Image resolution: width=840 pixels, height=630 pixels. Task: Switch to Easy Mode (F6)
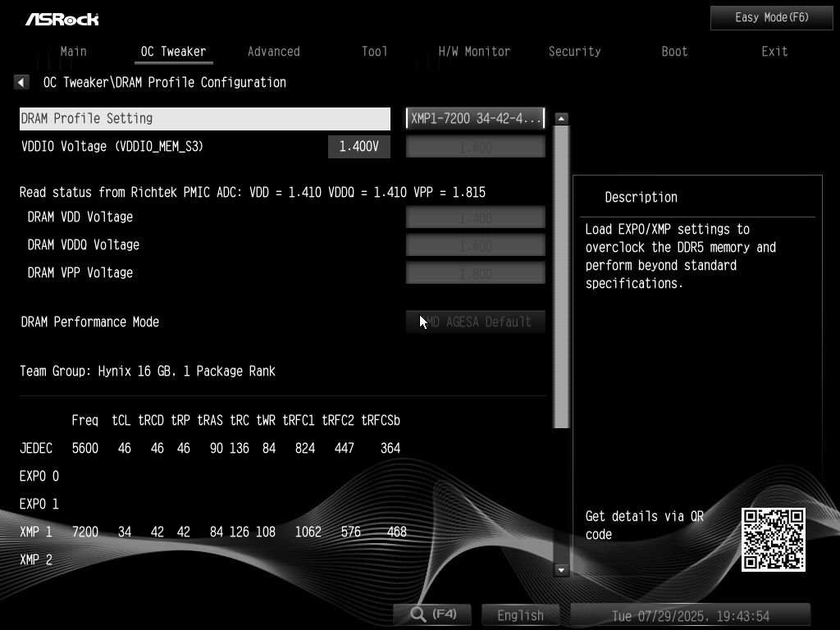coord(771,18)
